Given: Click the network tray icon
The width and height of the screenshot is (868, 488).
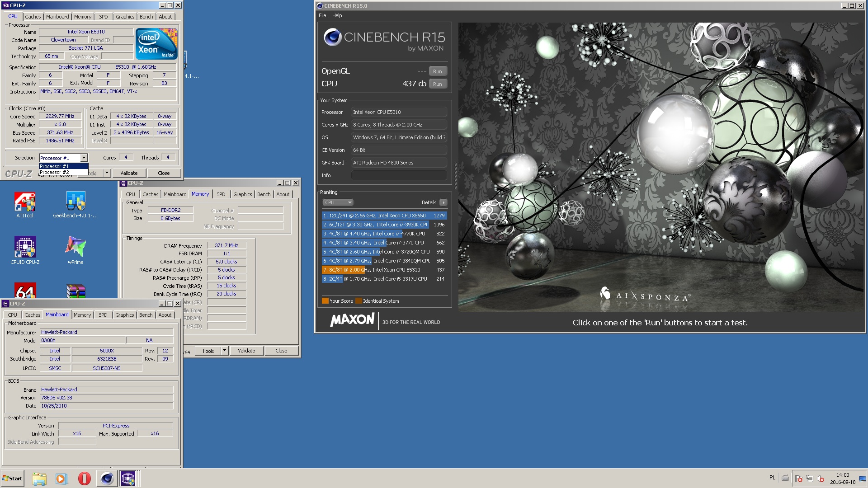Looking at the screenshot, I should pos(809,479).
